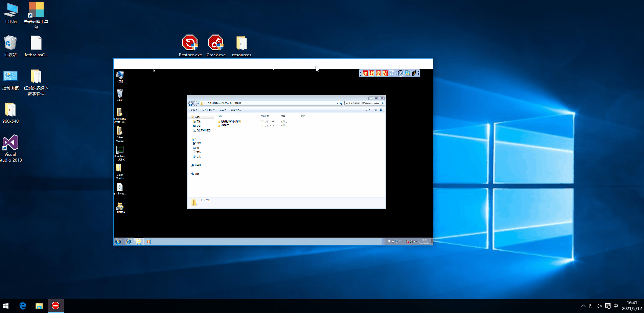Open 控制面板 (Control Panel) icon
The width and height of the screenshot is (644, 313).
coord(10,77)
